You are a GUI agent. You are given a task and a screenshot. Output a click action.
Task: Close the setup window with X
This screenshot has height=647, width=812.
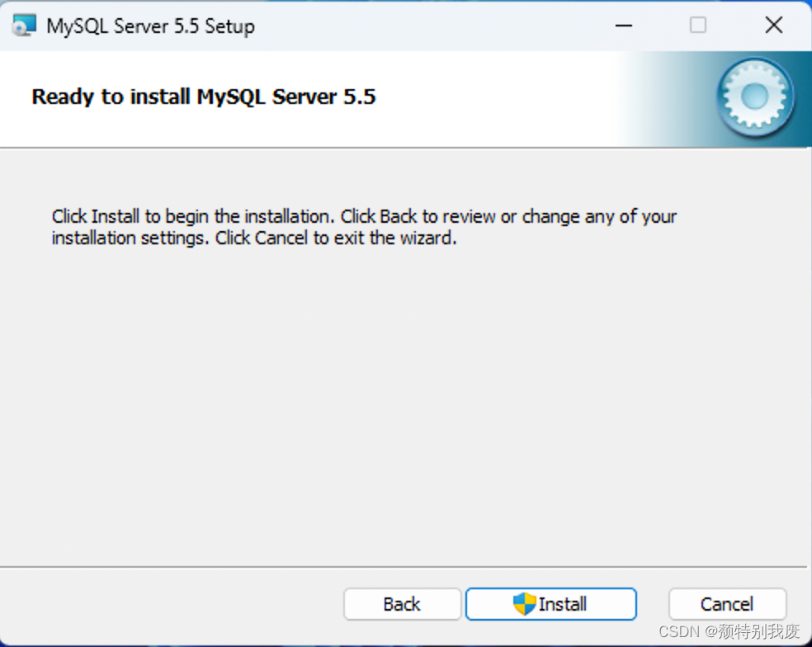[x=773, y=25]
